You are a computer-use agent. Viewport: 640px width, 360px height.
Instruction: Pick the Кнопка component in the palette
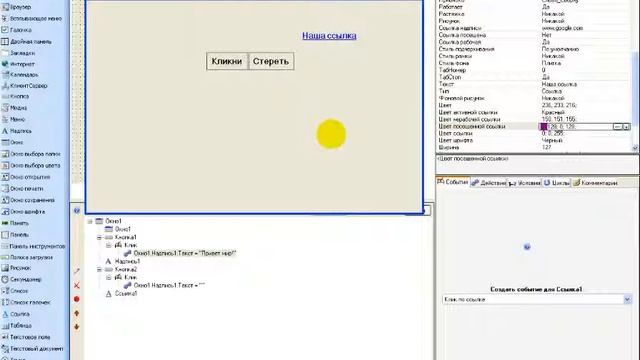(15, 96)
